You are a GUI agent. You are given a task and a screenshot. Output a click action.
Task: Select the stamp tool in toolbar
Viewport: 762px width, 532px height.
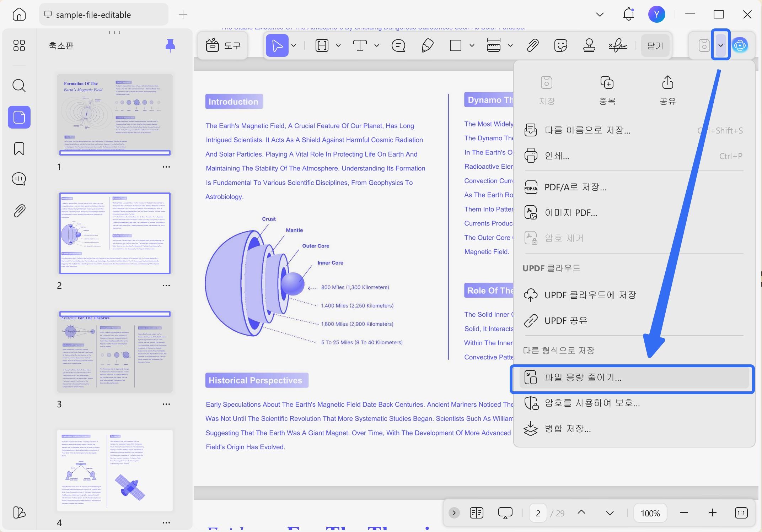(x=589, y=45)
